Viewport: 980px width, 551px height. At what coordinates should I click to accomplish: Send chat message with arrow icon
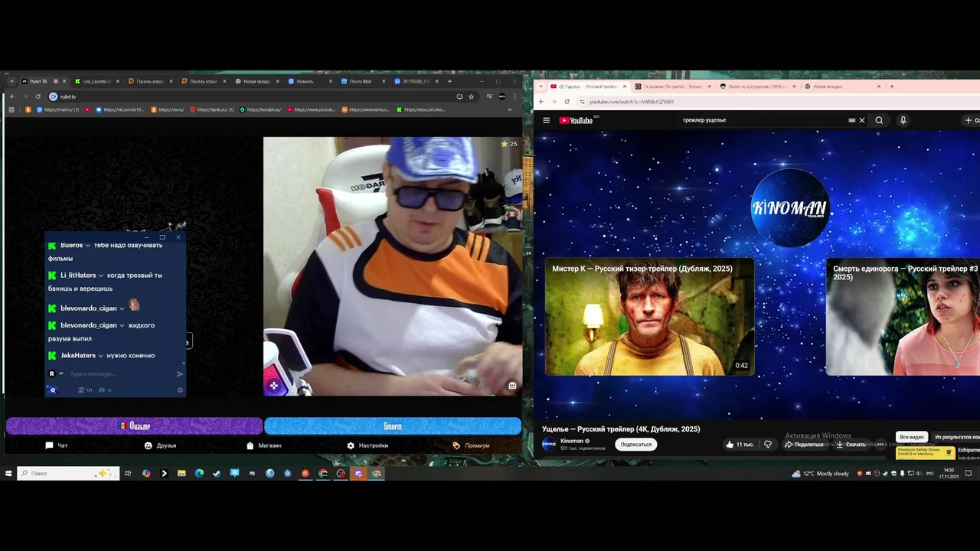point(180,373)
